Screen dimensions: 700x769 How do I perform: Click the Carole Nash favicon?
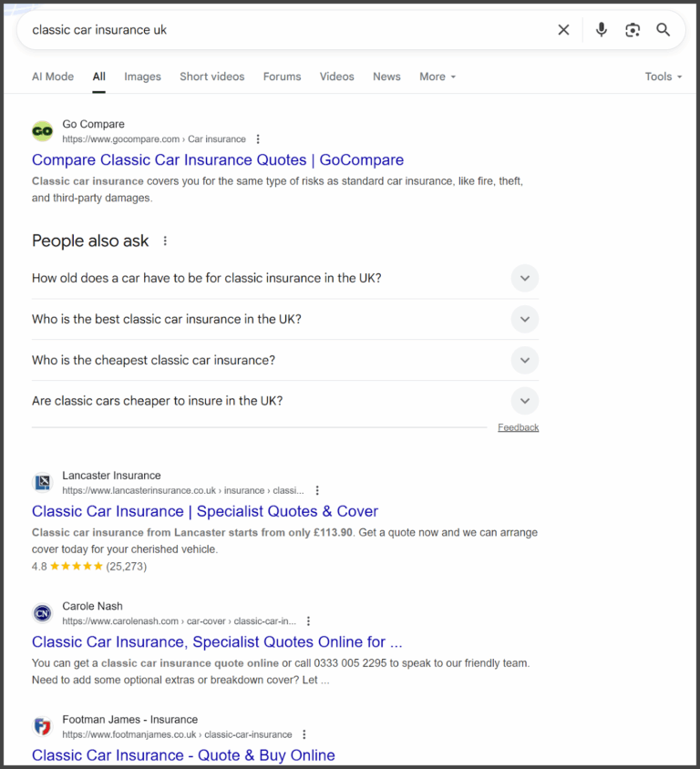pyautogui.click(x=42, y=613)
